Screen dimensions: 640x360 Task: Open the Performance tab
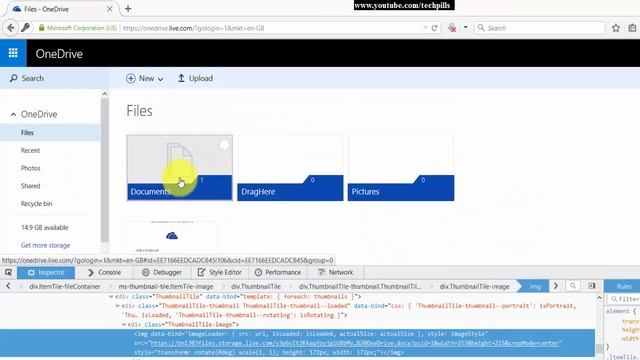pos(278,272)
